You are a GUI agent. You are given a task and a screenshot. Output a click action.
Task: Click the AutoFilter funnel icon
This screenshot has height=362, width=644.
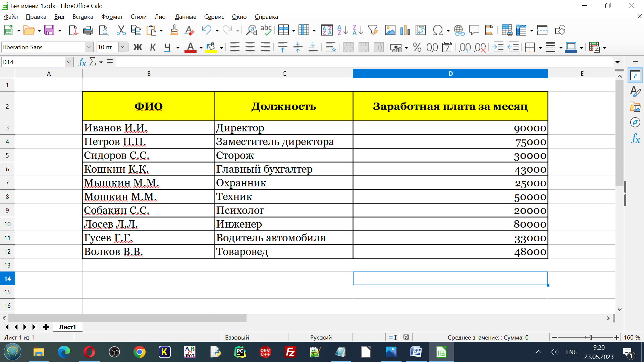click(373, 30)
